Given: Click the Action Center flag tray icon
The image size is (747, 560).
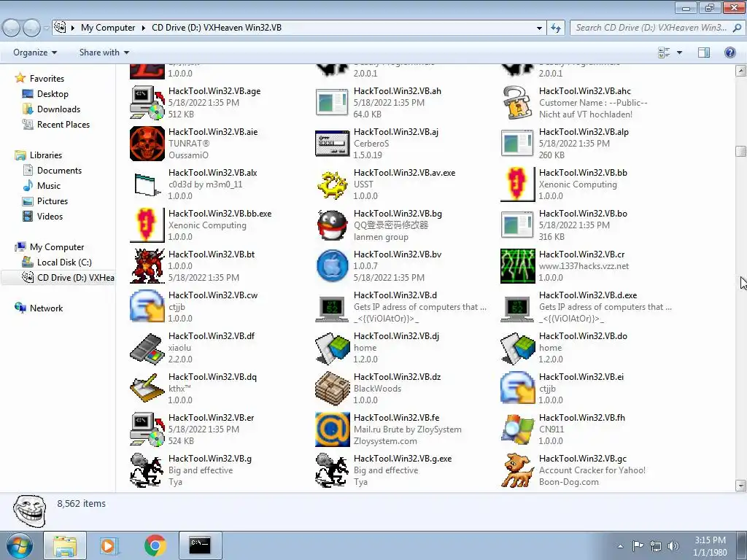Looking at the screenshot, I should 638,546.
